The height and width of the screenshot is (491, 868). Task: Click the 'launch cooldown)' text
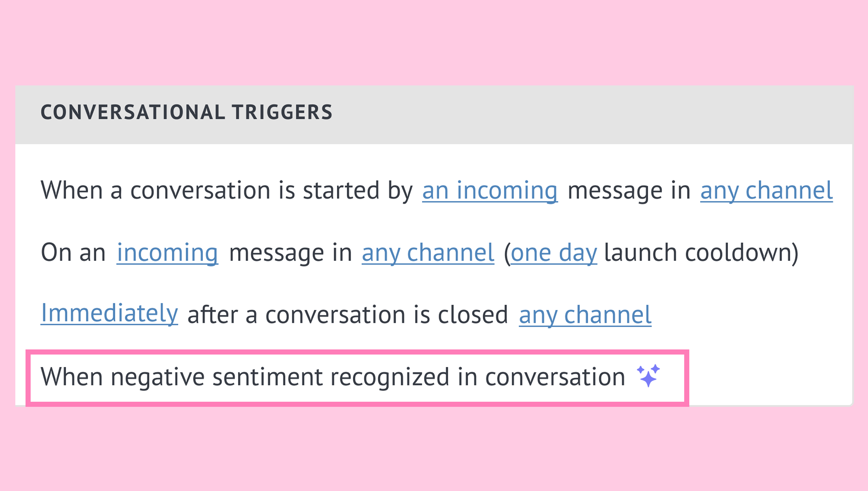tap(701, 253)
